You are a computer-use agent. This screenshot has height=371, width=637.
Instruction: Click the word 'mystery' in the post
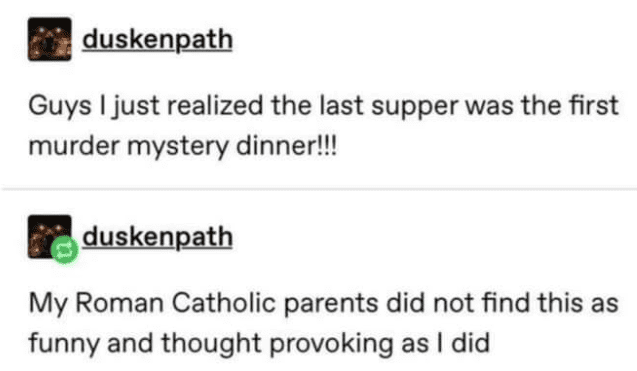click(178, 147)
